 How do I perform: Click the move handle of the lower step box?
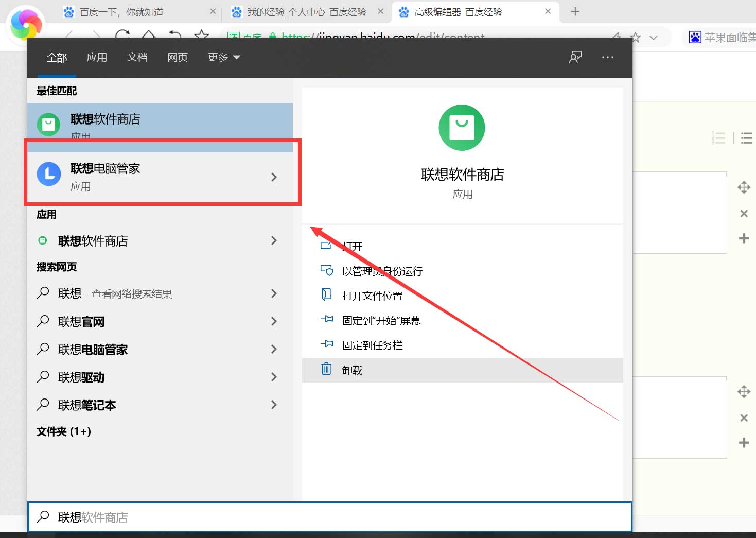tap(744, 392)
